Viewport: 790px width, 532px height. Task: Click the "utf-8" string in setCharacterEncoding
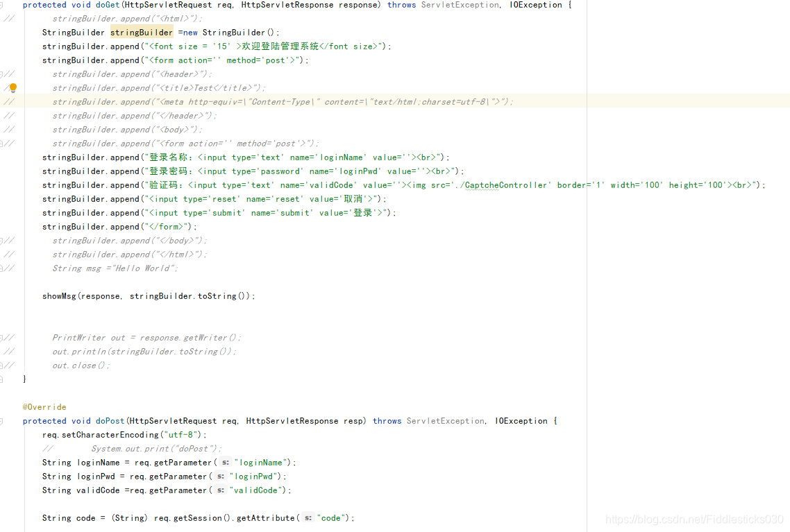(183, 435)
